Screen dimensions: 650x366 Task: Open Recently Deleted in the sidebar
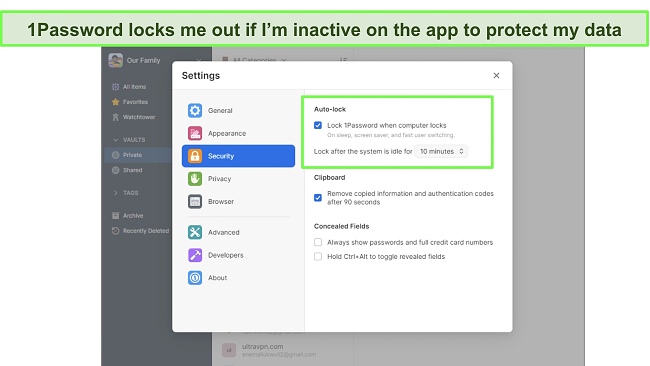146,231
